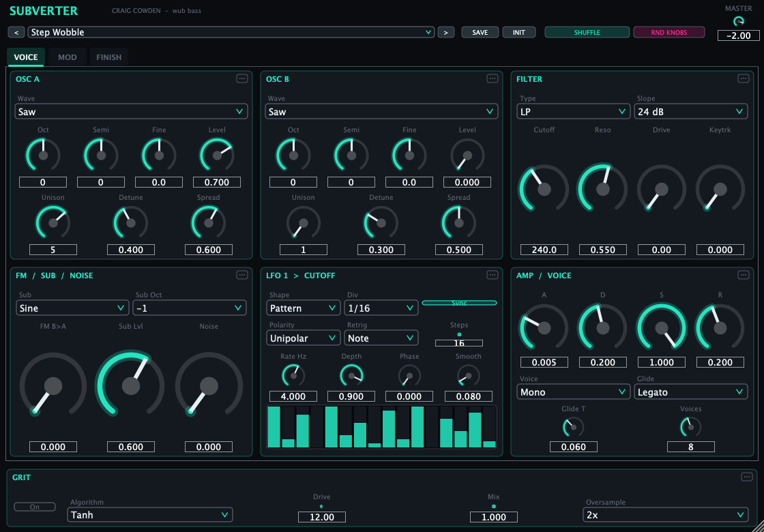Open the OSC A panel options menu

[x=242, y=78]
